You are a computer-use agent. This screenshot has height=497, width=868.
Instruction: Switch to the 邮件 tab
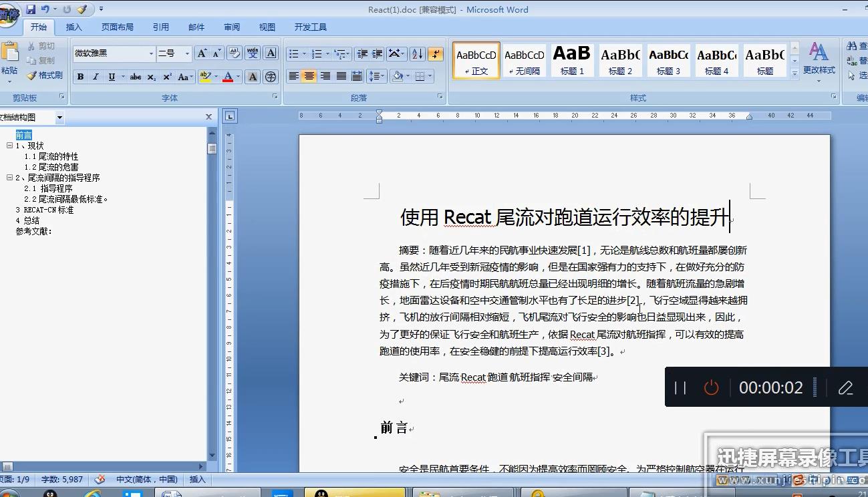point(196,27)
